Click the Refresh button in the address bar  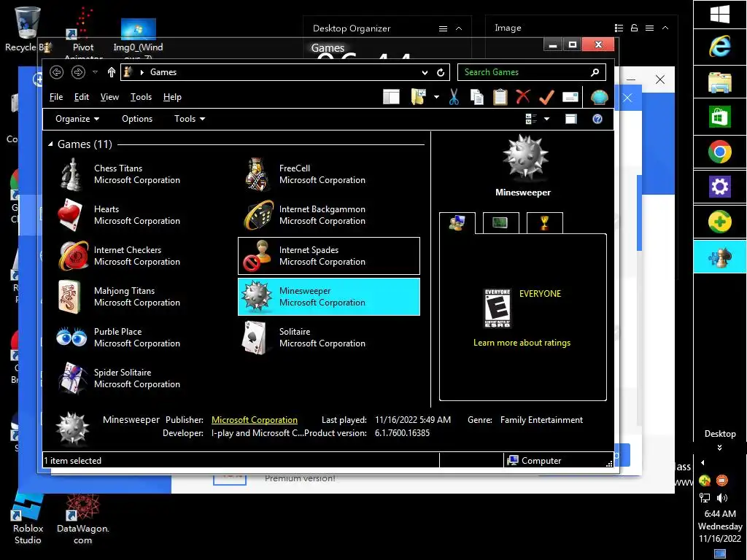(441, 72)
